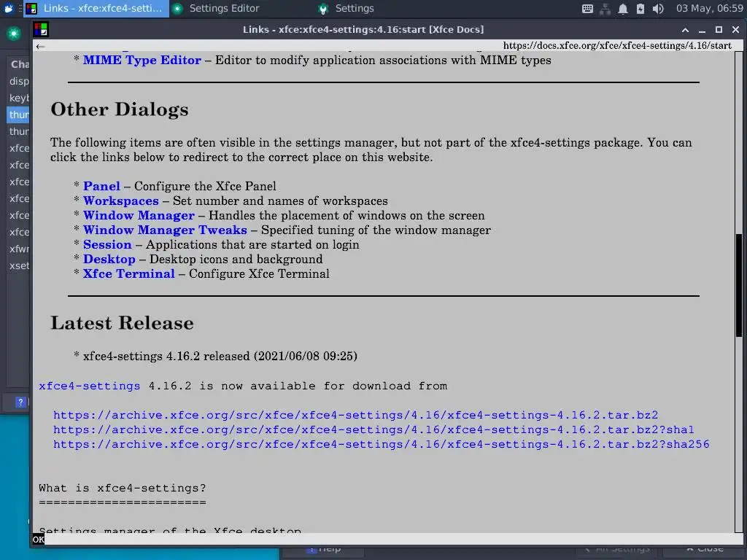Image resolution: width=747 pixels, height=560 pixels.
Task: Open the tar.bz2?sha1 checksum link
Action: tap(373, 429)
